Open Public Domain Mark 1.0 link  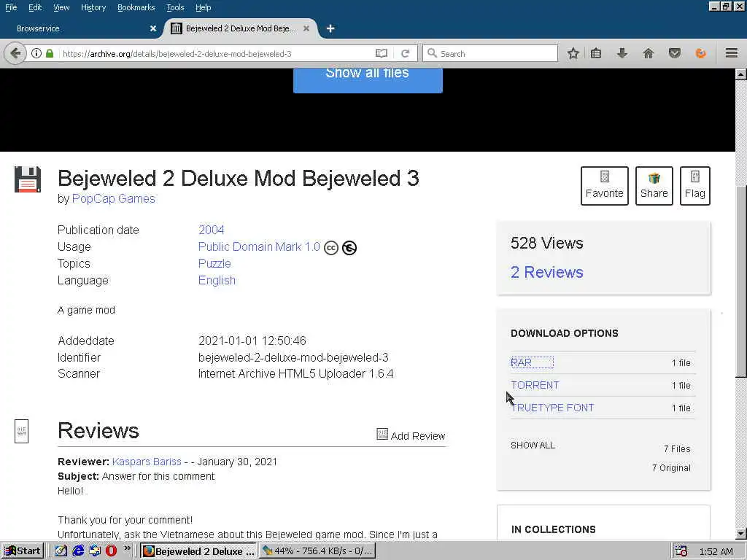[x=259, y=246]
